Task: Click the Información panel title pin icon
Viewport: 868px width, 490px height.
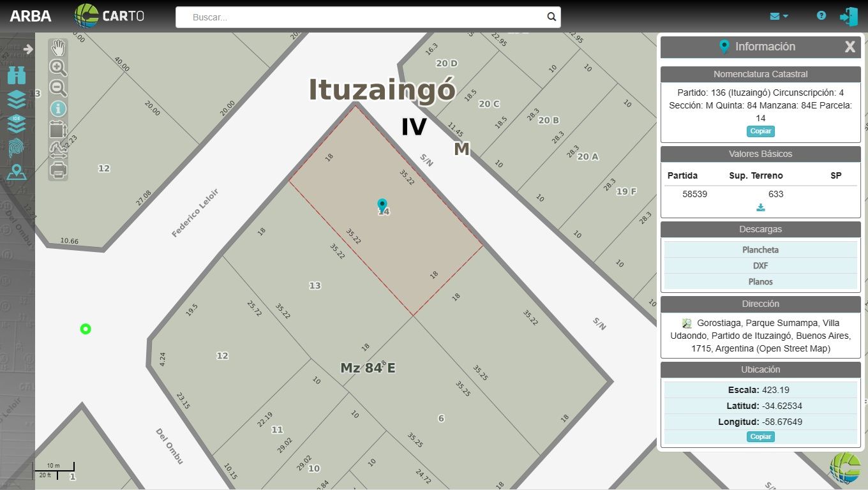Action: 724,47
